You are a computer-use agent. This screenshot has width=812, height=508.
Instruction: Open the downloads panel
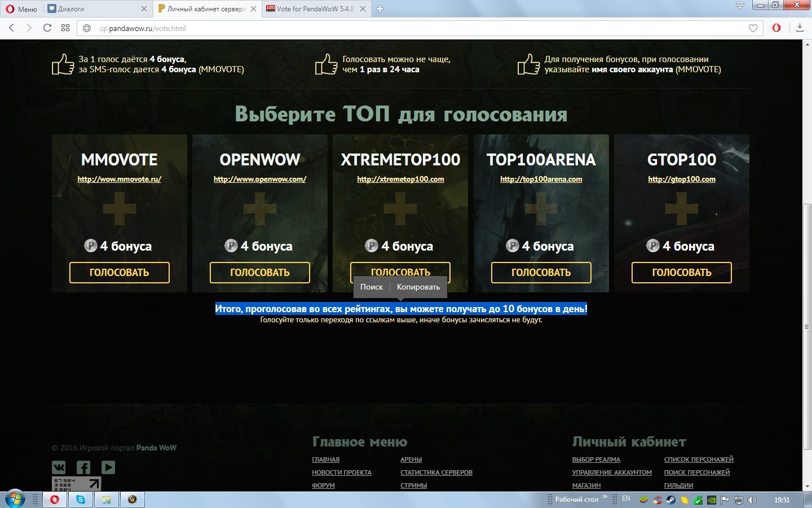click(x=800, y=28)
